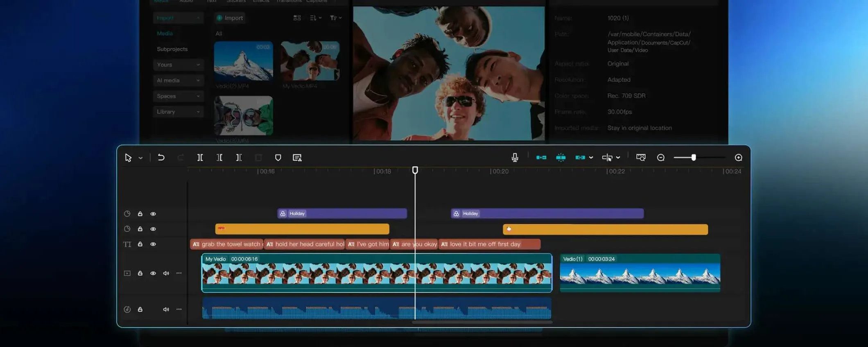Open Subprojects in the sidebar
Image resolution: width=868 pixels, height=347 pixels.
[172, 49]
